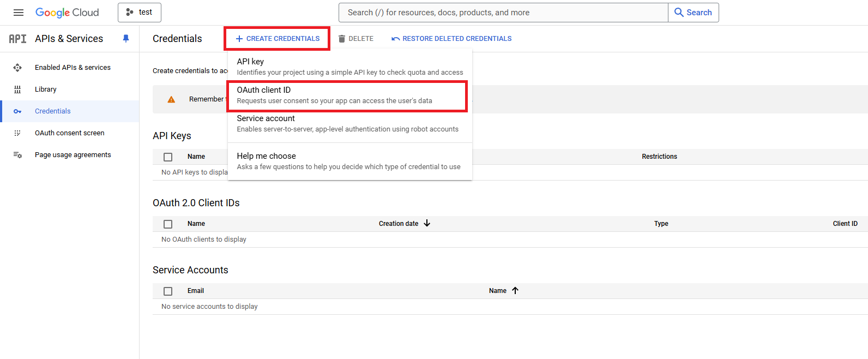This screenshot has width=868, height=359.
Task: Click the APIs & Services sidebar title
Action: pyautogui.click(x=69, y=39)
